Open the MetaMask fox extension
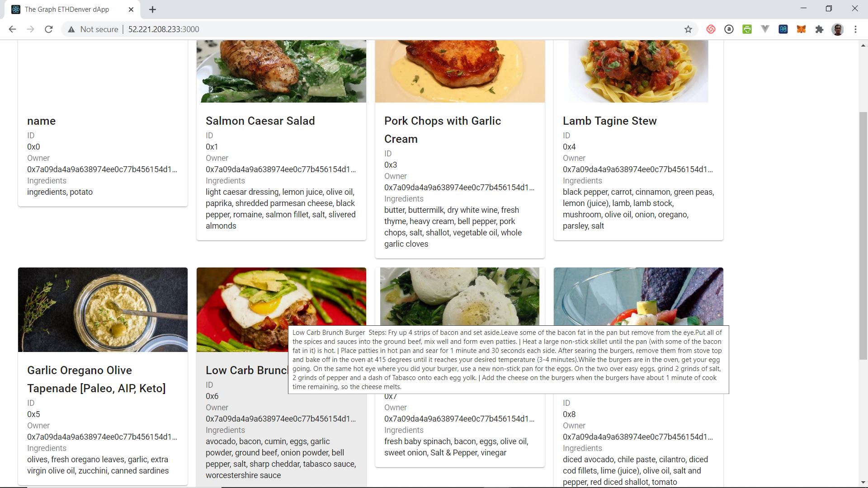This screenshot has height=488, width=868. point(801,29)
